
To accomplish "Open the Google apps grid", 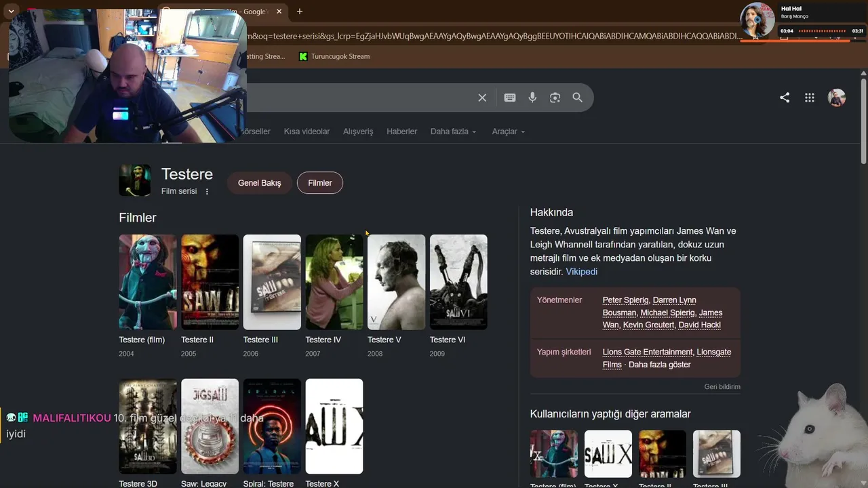I will [x=810, y=98].
